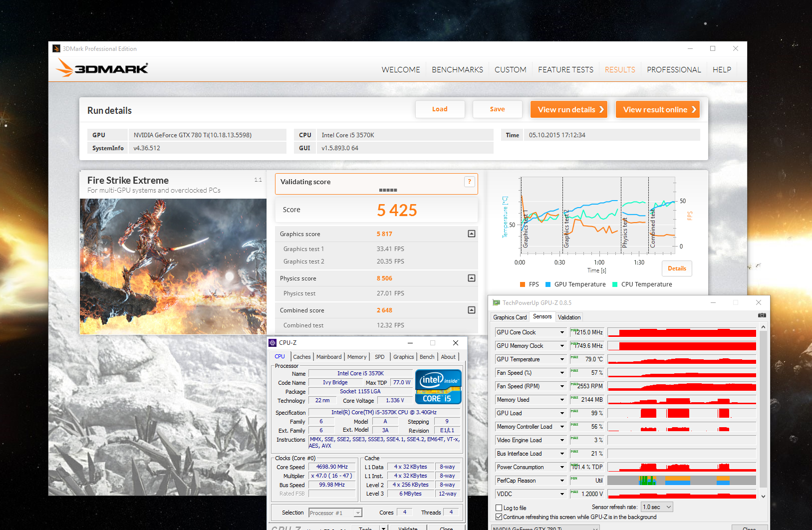Click the Save button in Run details

click(x=498, y=109)
